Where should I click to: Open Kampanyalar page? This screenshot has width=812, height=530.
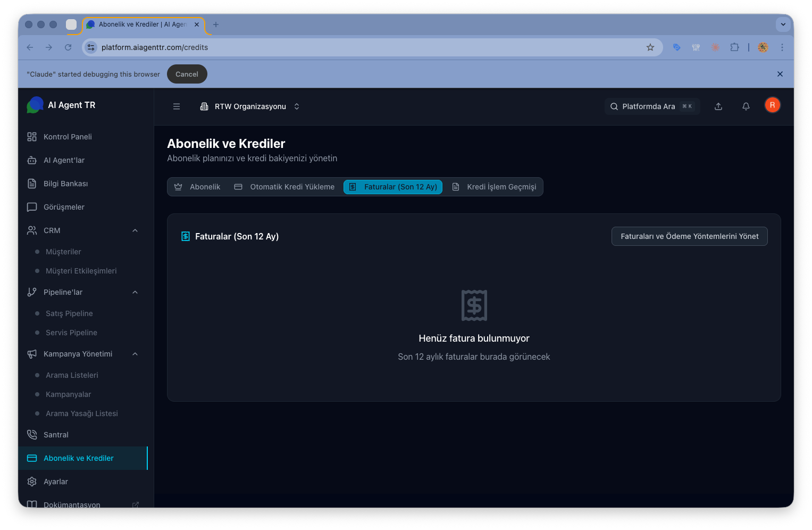[x=68, y=394]
